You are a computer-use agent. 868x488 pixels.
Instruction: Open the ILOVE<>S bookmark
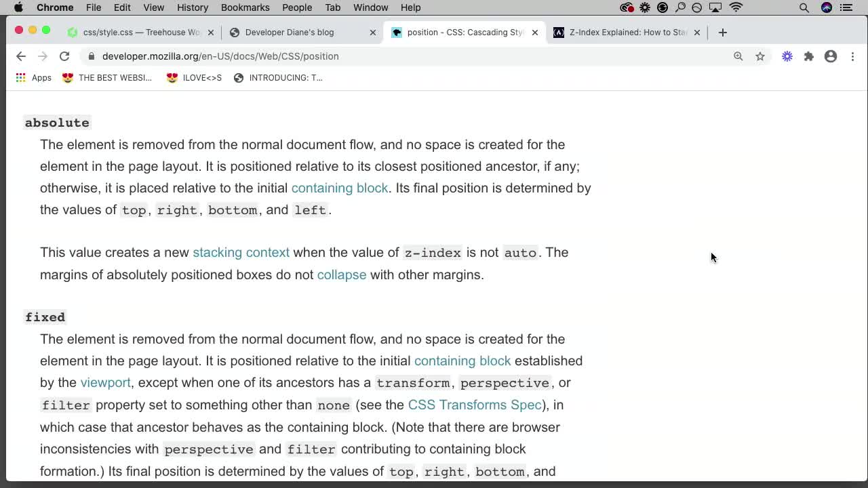tap(195, 77)
